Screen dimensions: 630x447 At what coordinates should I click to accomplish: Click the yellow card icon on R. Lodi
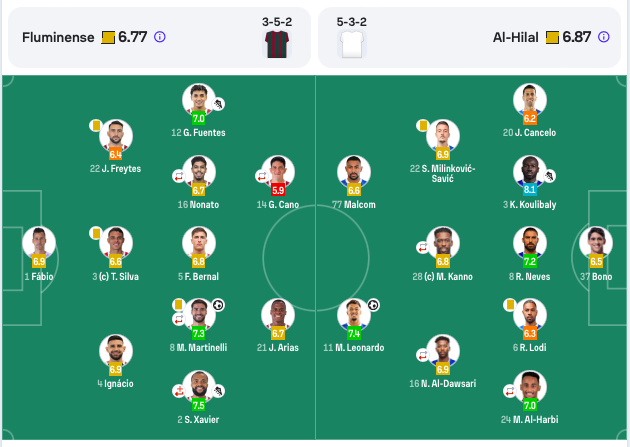tap(511, 304)
